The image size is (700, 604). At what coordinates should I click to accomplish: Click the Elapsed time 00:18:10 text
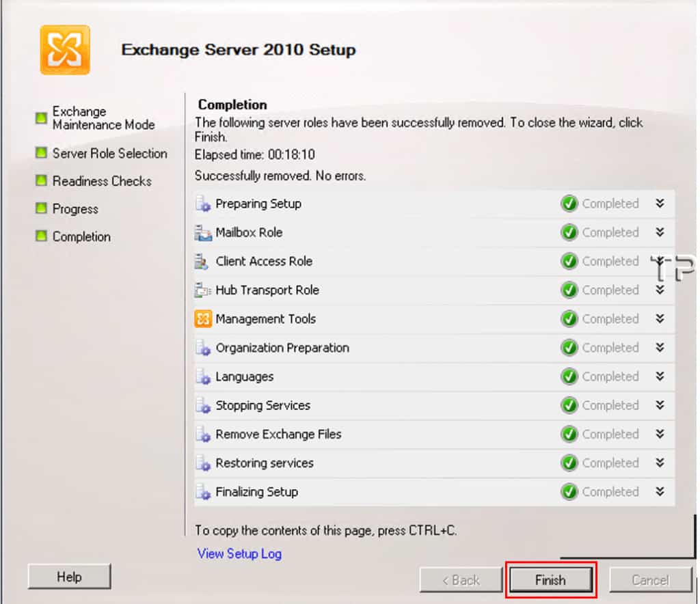point(255,155)
